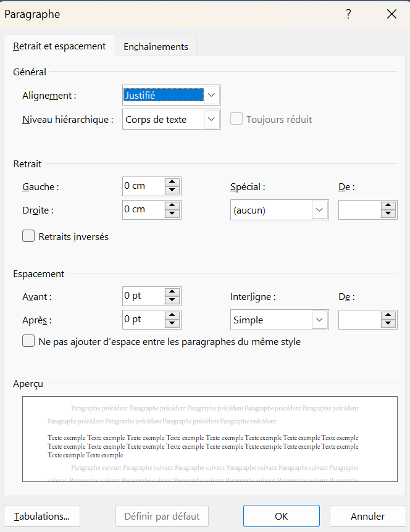The height and width of the screenshot is (532, 410).
Task: Decrease Spécial De value down arrow
Action: click(388, 214)
